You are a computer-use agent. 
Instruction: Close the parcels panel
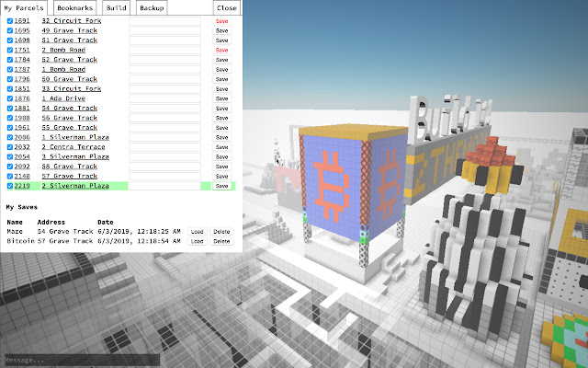tap(227, 8)
